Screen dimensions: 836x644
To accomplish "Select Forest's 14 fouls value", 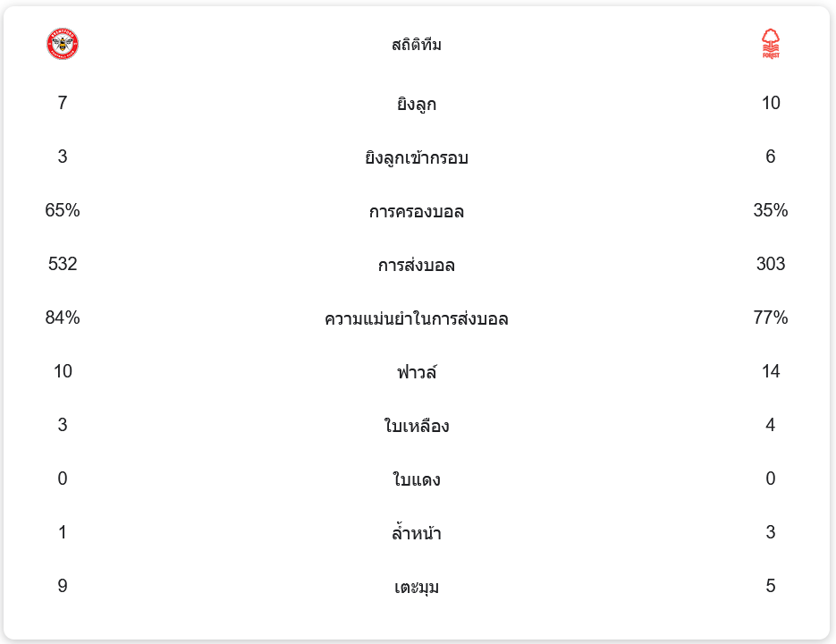I will tap(771, 371).
